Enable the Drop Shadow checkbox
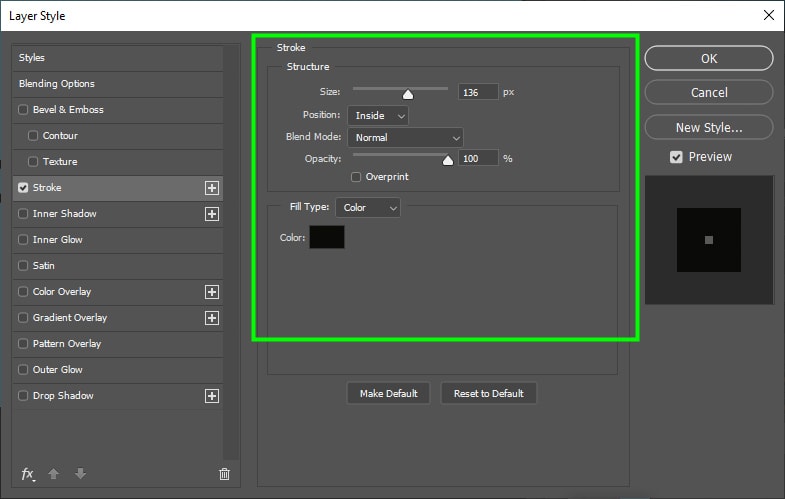The image size is (785, 499). point(23,396)
